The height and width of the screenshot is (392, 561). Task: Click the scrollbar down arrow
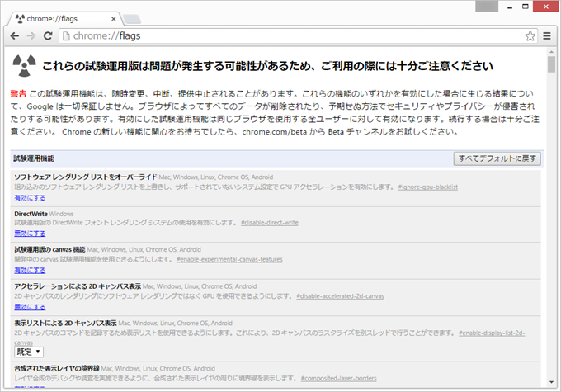pyautogui.click(x=551, y=382)
